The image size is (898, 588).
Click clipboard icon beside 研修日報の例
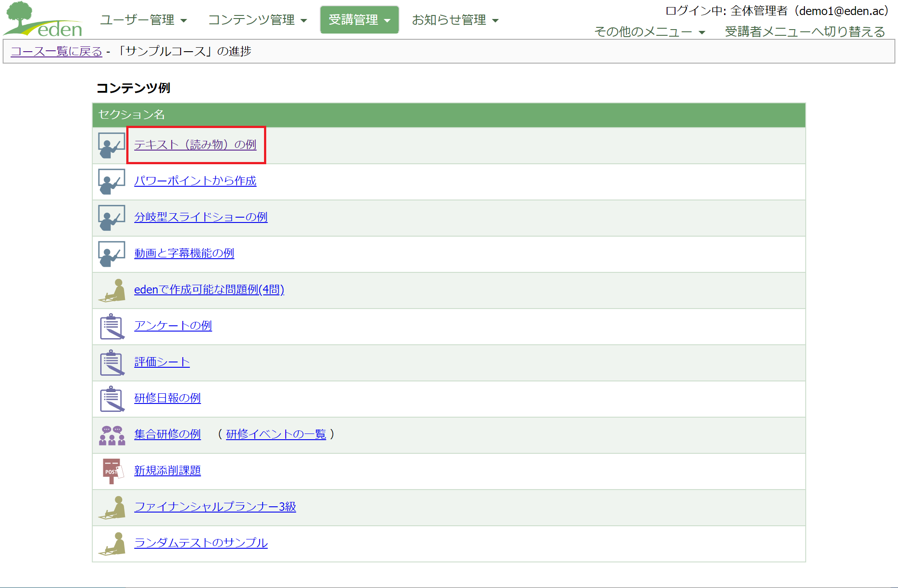pos(112,399)
